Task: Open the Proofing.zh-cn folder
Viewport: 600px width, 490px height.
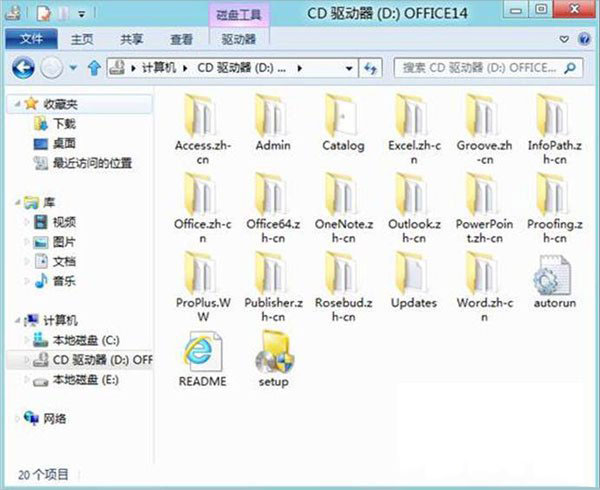Action: coord(555,208)
